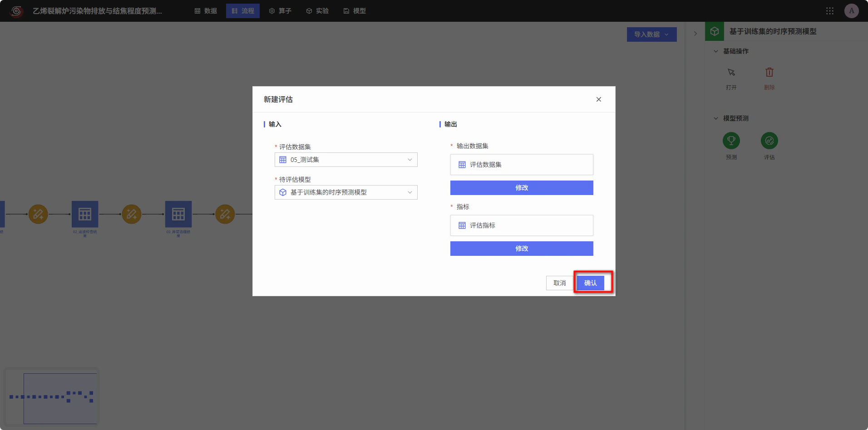Collapse the right side panel with the chevron
Image resolution: width=868 pixels, height=430 pixels.
(695, 34)
